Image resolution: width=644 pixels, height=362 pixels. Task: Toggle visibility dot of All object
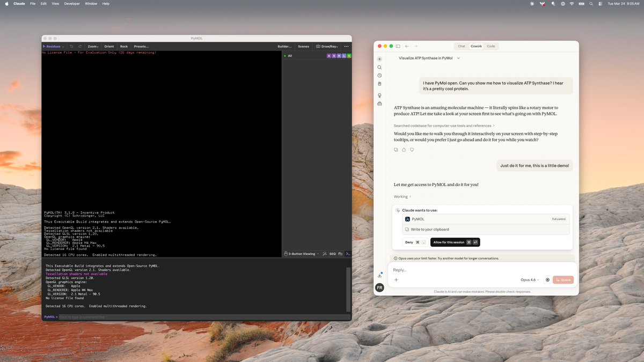pyautogui.click(x=285, y=56)
